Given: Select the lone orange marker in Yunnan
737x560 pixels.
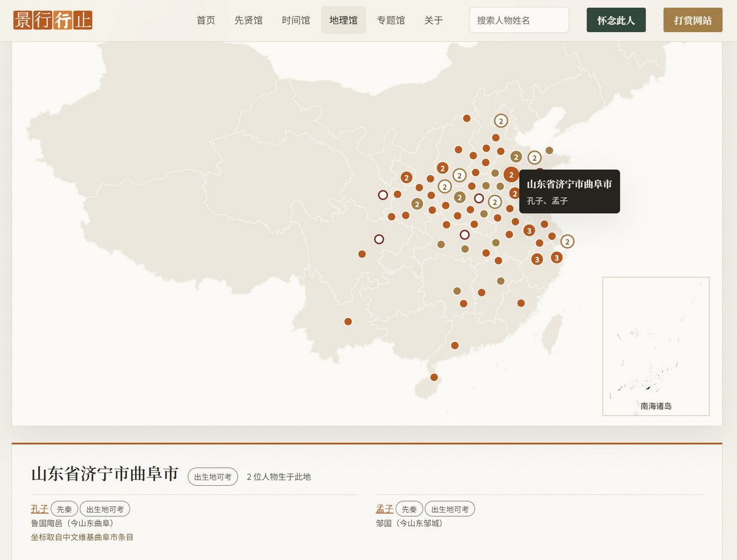Looking at the screenshot, I should click(348, 321).
